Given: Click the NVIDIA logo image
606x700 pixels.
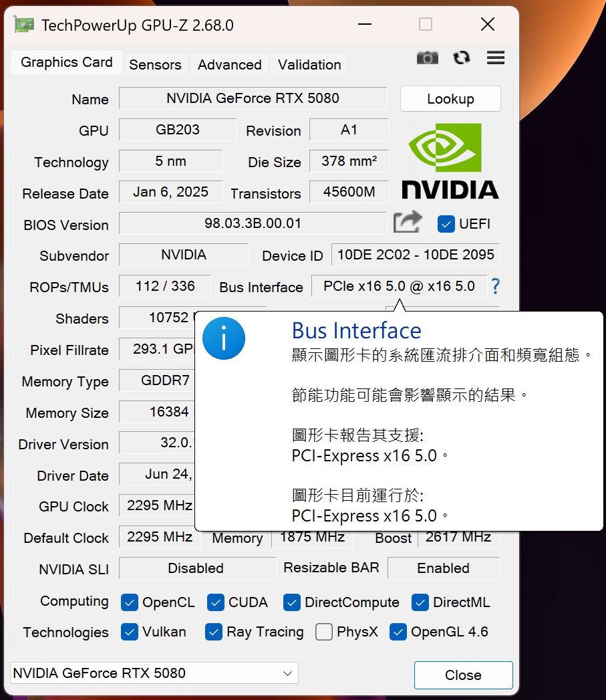Looking at the screenshot, I should pyautogui.click(x=450, y=160).
